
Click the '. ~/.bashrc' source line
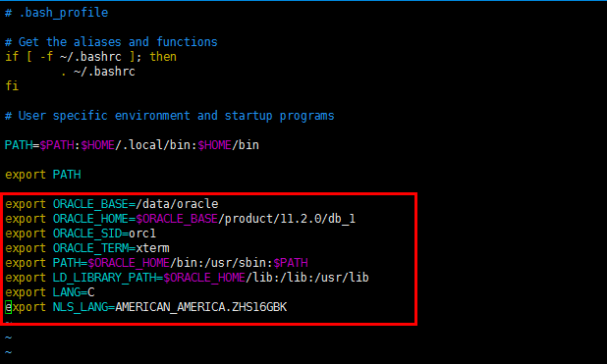(x=98, y=72)
